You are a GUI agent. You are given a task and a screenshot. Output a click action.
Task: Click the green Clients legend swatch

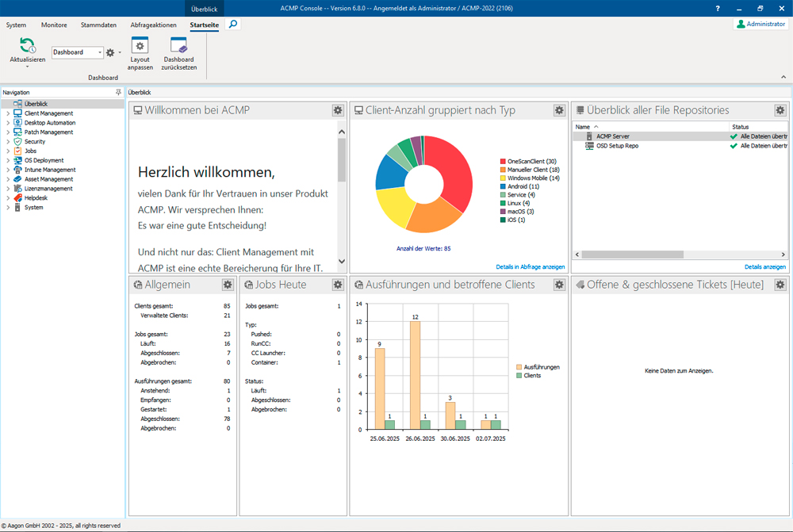coord(519,375)
